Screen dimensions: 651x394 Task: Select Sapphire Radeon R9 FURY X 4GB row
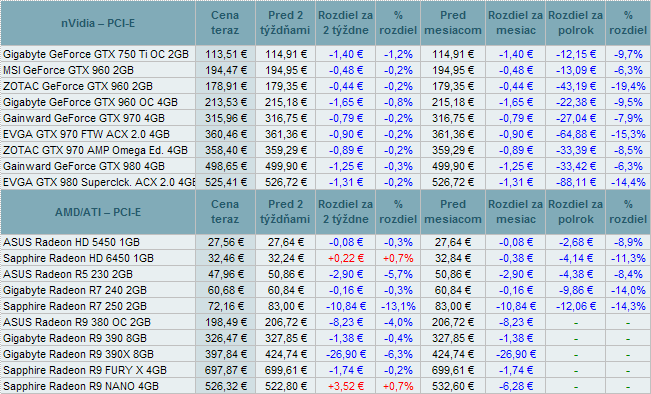326,370
